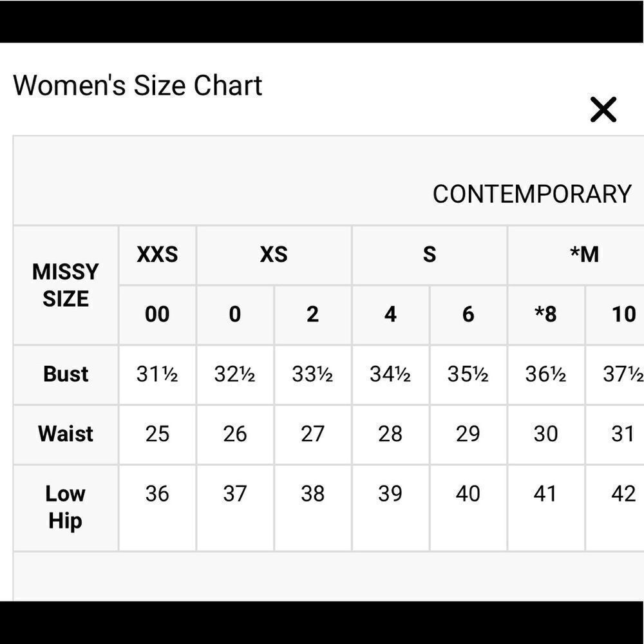
Task: Click the Women's Size Chart title
Action: (138, 86)
